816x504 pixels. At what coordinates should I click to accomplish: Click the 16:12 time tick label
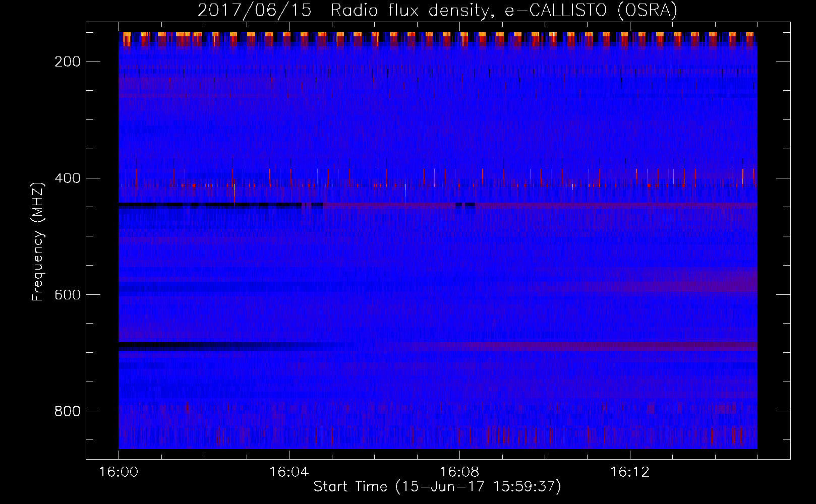point(630,472)
